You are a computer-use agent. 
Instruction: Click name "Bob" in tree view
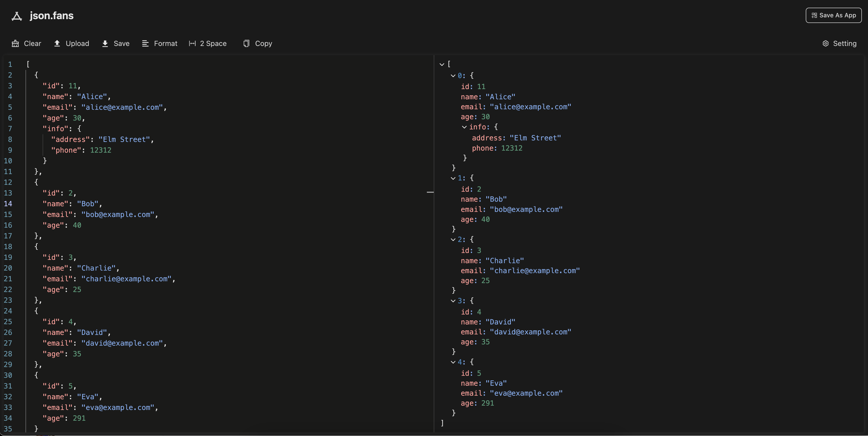pyautogui.click(x=496, y=199)
